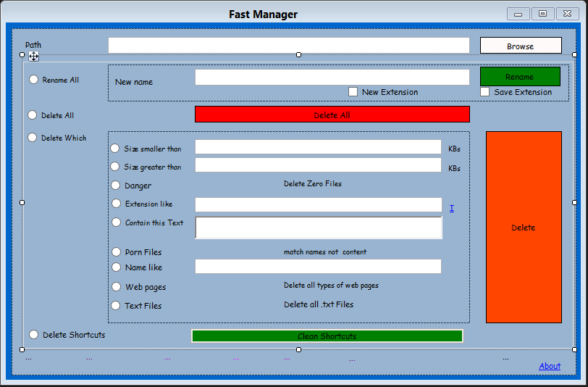This screenshot has height=387, width=588.
Task: Click the large orange Delete button
Action: [x=524, y=227]
